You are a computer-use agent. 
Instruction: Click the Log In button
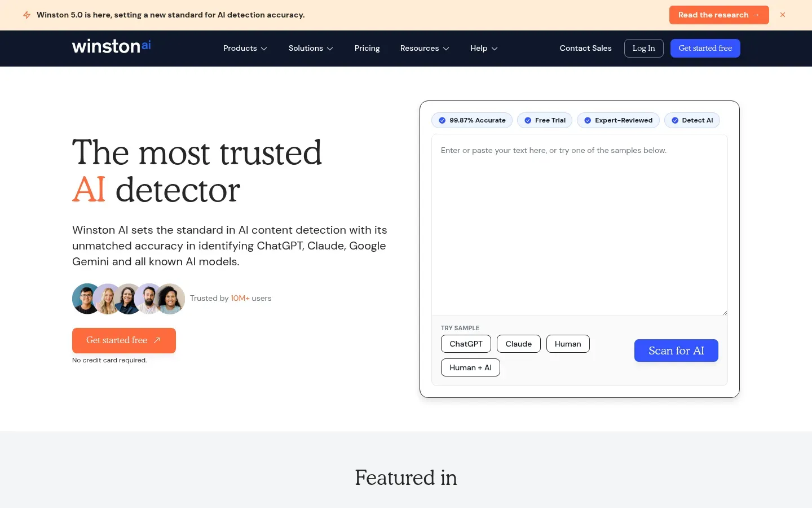pos(643,49)
